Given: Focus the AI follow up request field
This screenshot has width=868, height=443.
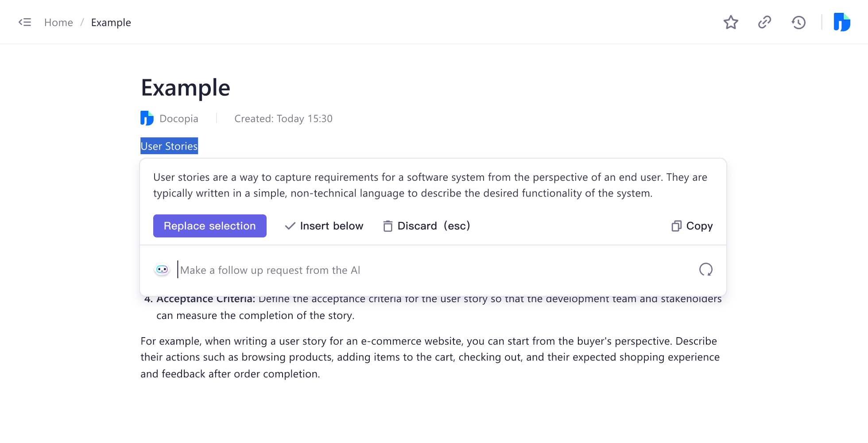Looking at the screenshot, I should click(x=399, y=270).
